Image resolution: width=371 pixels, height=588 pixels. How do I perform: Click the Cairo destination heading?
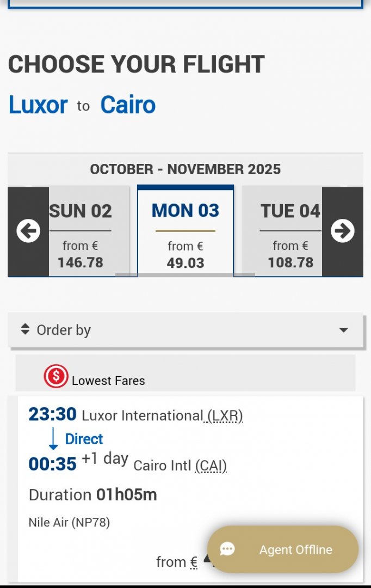point(128,105)
